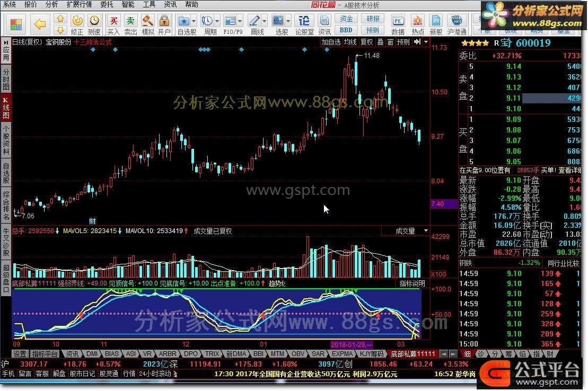Screen dimensions: 588x391
Task: Click the 17:30 scrolling news headline
Action: point(305,374)
